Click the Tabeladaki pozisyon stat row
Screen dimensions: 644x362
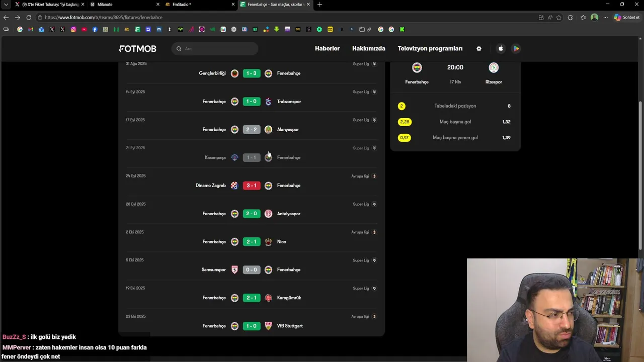455,106
